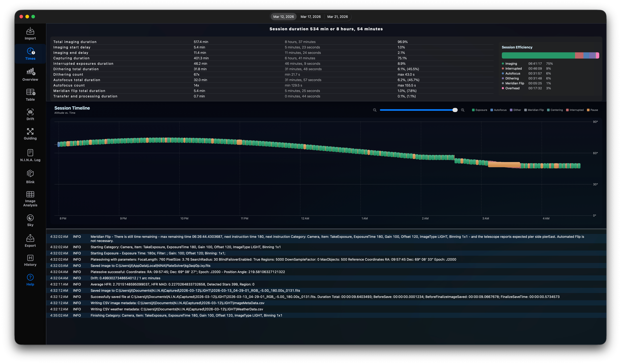
Task: Click the Export icon in sidebar
Action: [x=30, y=238]
